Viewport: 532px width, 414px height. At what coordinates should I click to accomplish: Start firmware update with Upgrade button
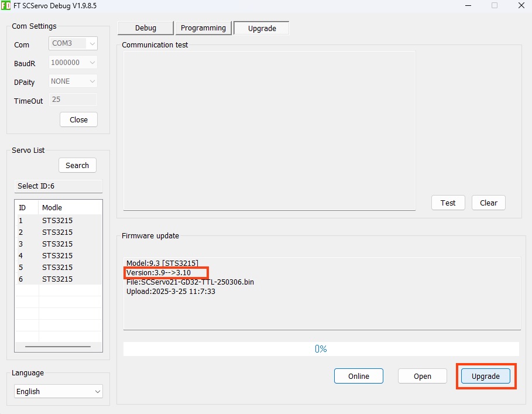(x=485, y=376)
